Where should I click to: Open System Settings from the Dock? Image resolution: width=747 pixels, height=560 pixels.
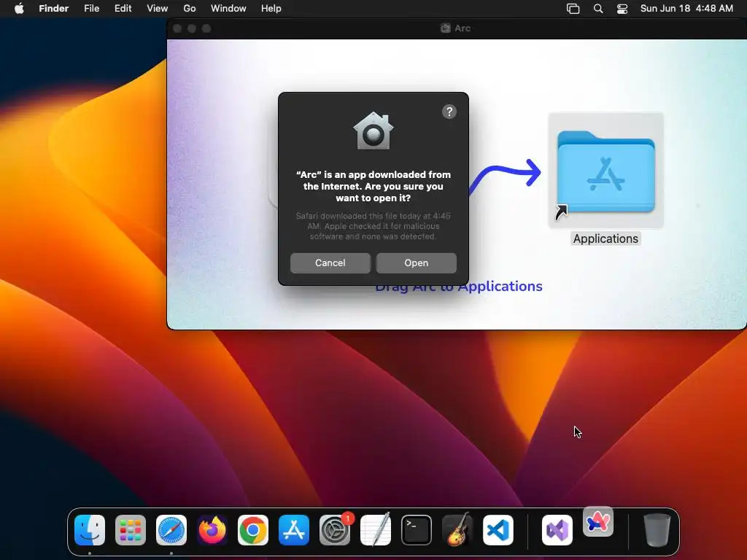(335, 530)
